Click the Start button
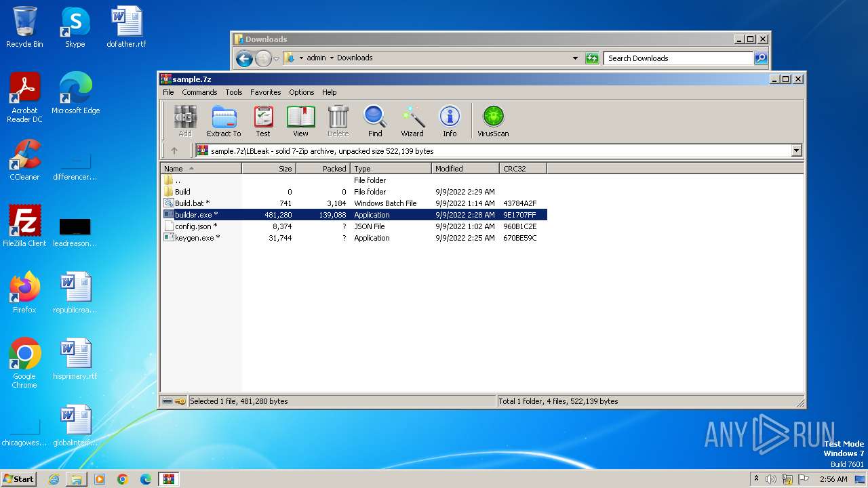 point(19,479)
